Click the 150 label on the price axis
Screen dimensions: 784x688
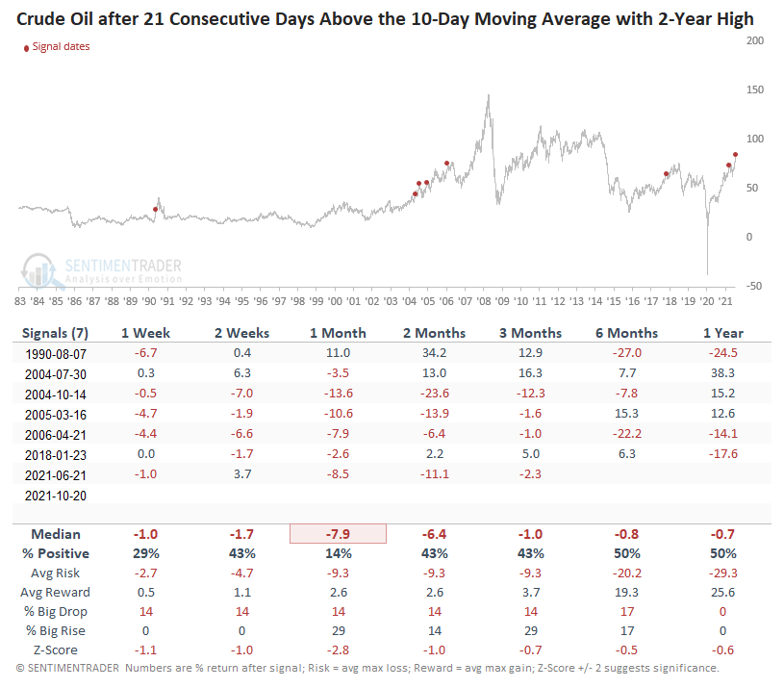[754, 89]
